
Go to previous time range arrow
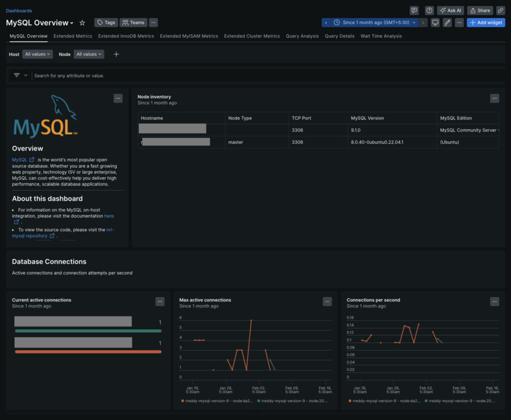pos(326,22)
